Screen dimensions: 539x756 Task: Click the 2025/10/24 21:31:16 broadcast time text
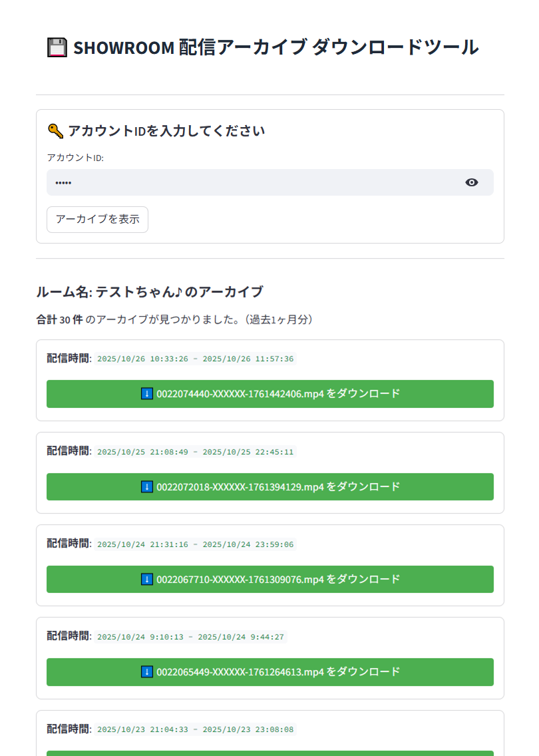(x=195, y=544)
